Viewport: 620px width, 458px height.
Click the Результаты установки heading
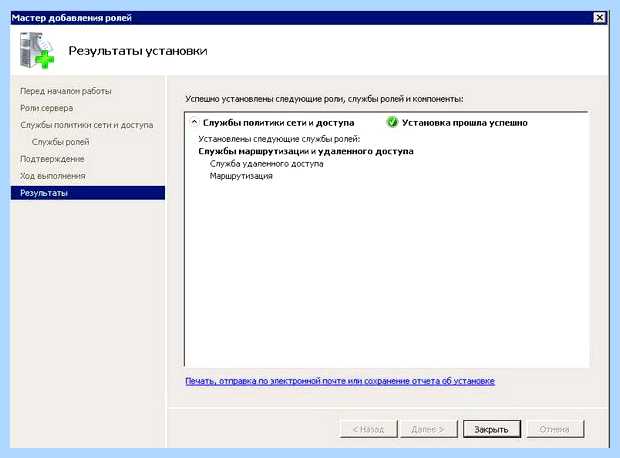coord(138,51)
